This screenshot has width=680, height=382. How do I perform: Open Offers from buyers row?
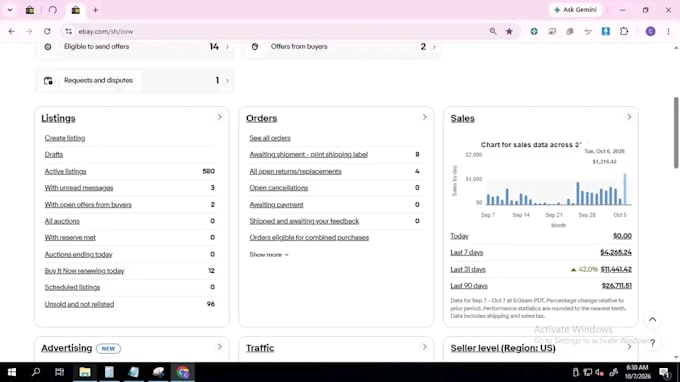[x=341, y=47]
